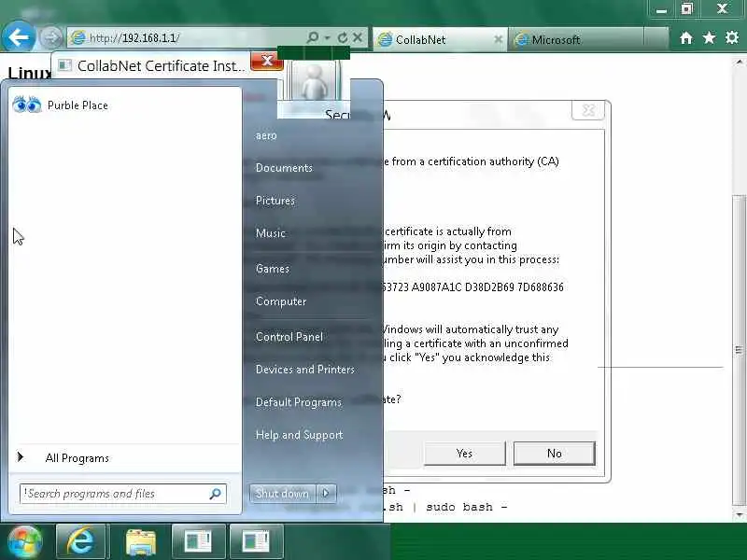Screen dimensions: 747x560
Task: Open Control Panel from Start menu
Action: coord(289,337)
